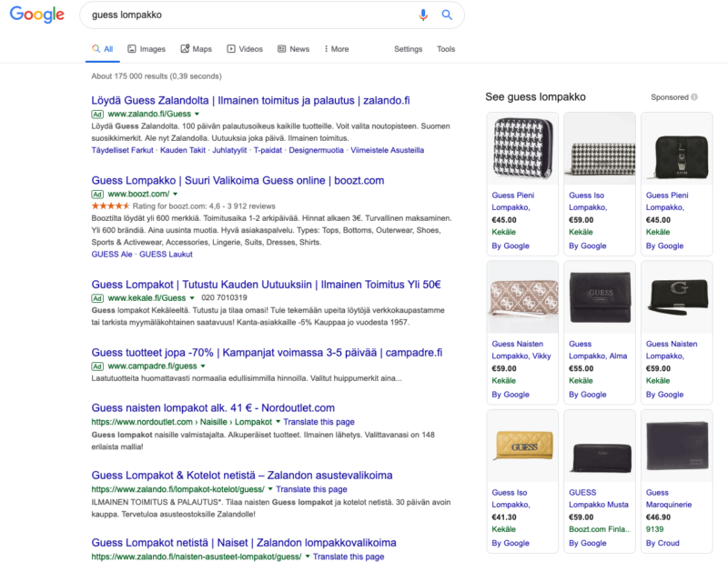Click Kauden Takit sitelink
Viewport: 728px width, 562px height.
click(x=183, y=150)
